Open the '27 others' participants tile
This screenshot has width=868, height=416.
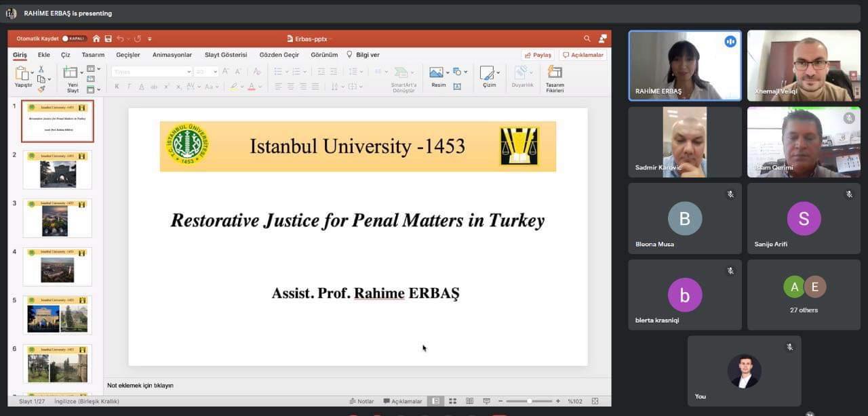pyautogui.click(x=804, y=295)
